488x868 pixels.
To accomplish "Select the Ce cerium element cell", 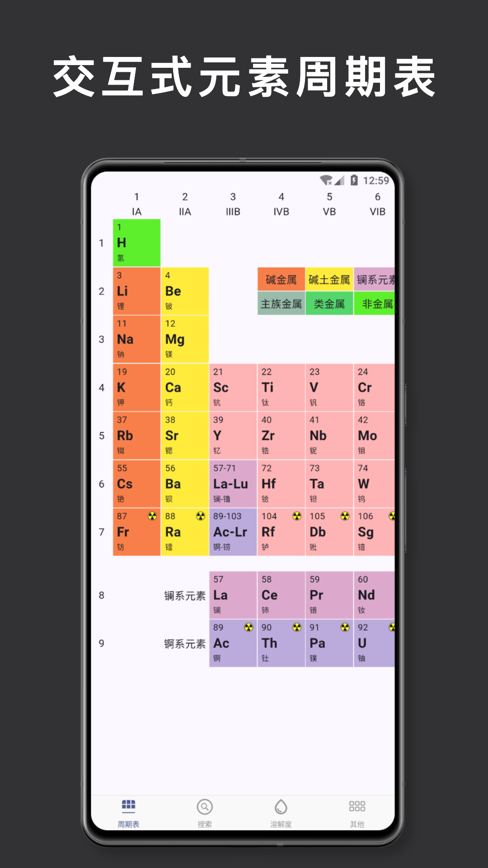I will (x=281, y=595).
